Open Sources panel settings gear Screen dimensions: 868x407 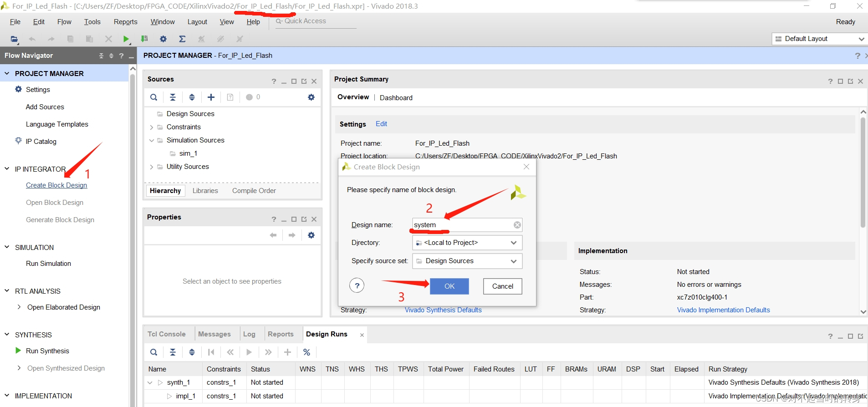(311, 97)
